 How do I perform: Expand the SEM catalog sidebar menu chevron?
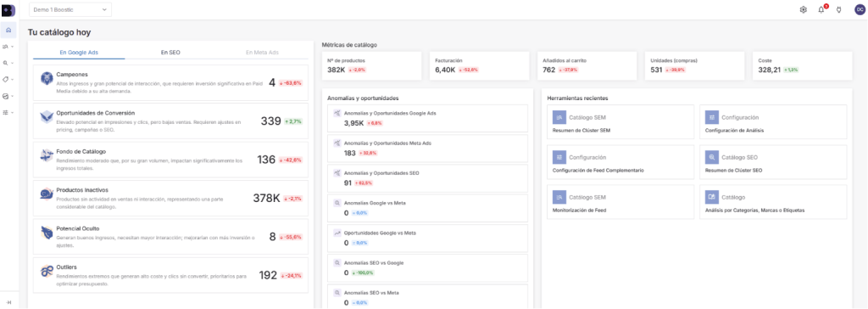click(12, 48)
